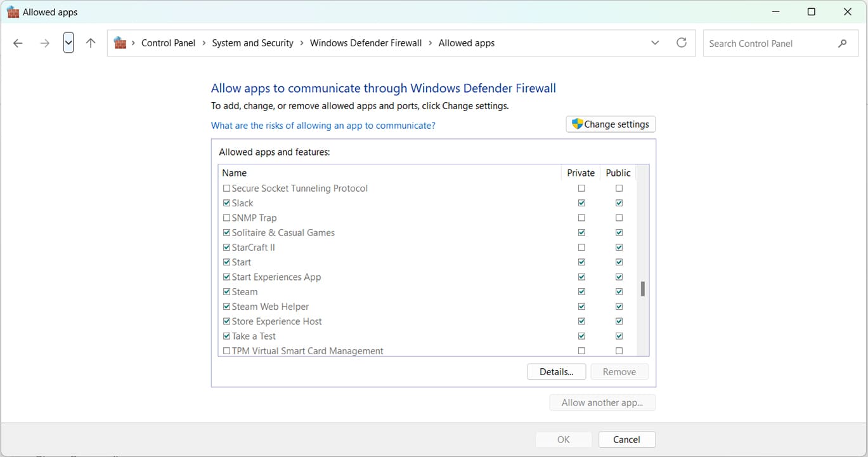This screenshot has height=457, width=868.
Task: Click the apps list scrollbar thumb
Action: click(642, 289)
